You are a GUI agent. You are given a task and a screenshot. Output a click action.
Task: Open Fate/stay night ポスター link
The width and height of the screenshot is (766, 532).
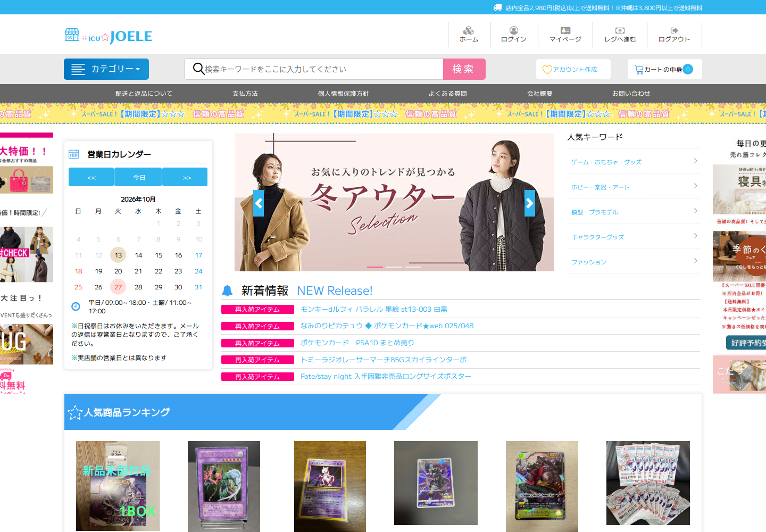point(386,376)
